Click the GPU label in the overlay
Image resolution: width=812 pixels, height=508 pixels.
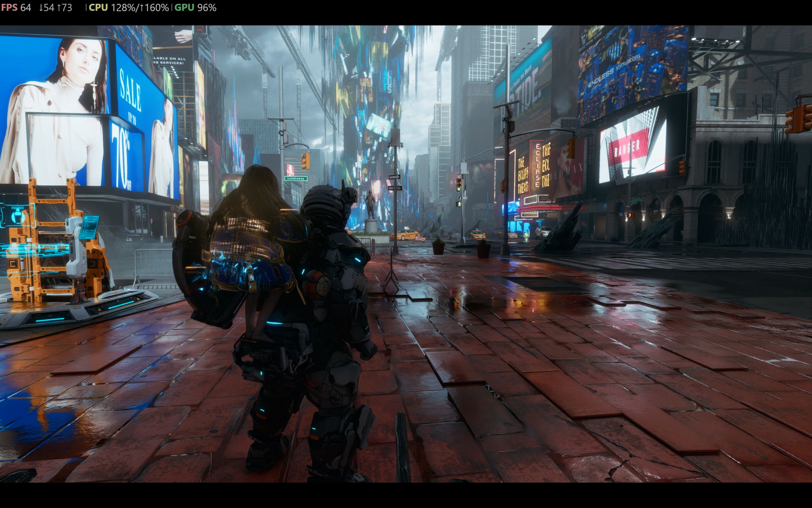point(184,8)
